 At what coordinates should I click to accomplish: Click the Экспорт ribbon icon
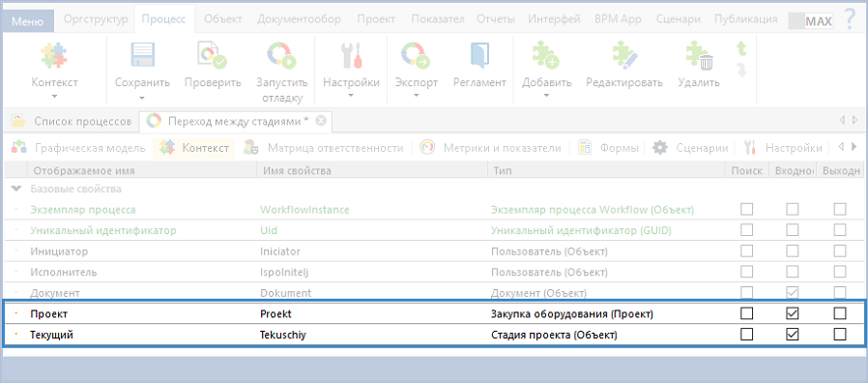point(416,56)
